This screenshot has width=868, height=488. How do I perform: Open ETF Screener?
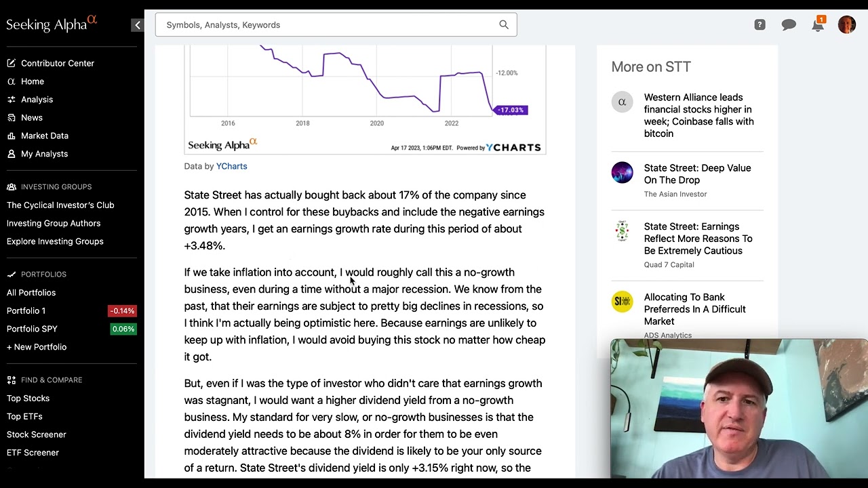click(x=33, y=453)
